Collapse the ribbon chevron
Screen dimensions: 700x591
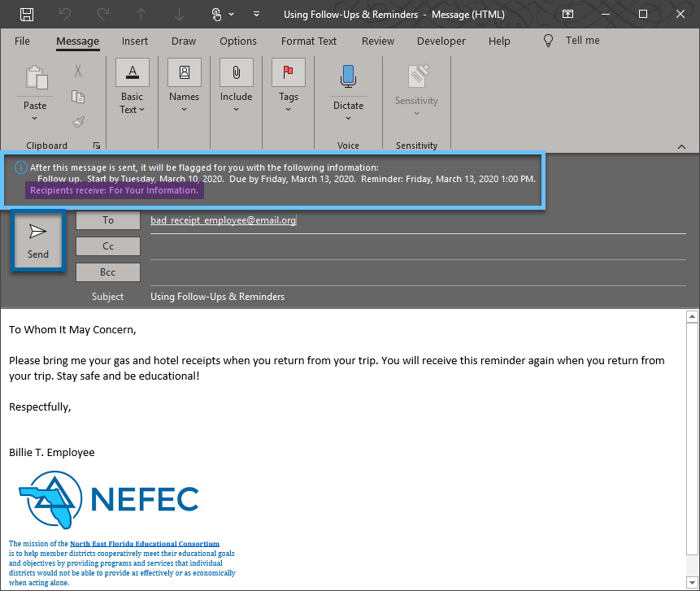tap(681, 146)
